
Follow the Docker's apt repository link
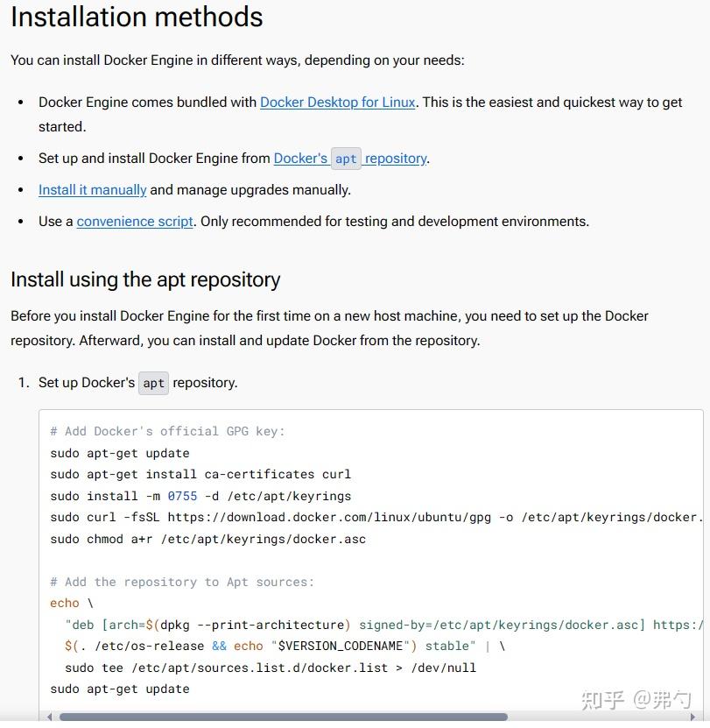click(350, 159)
